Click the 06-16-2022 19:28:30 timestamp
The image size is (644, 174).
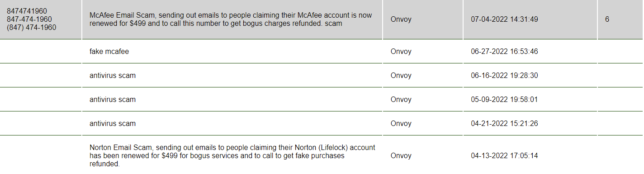pyautogui.click(x=504, y=76)
